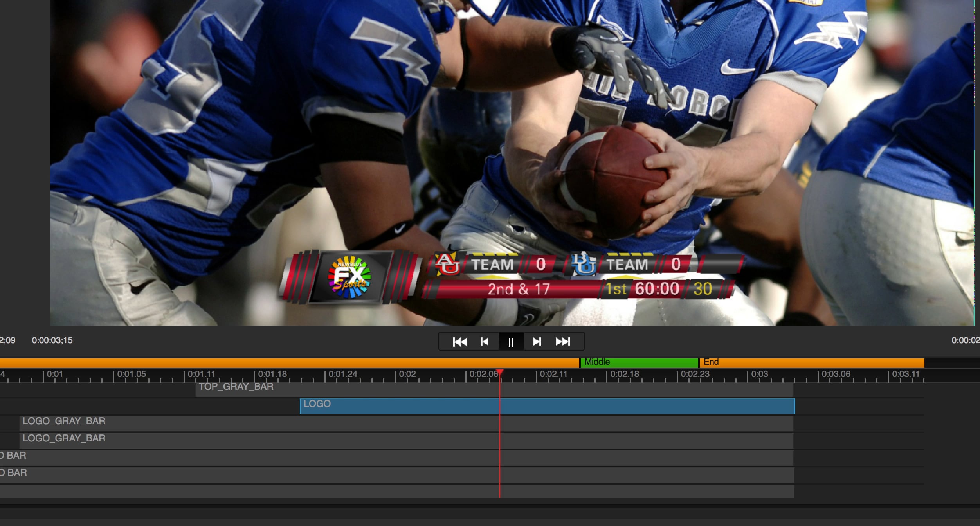Step back one frame

point(485,342)
